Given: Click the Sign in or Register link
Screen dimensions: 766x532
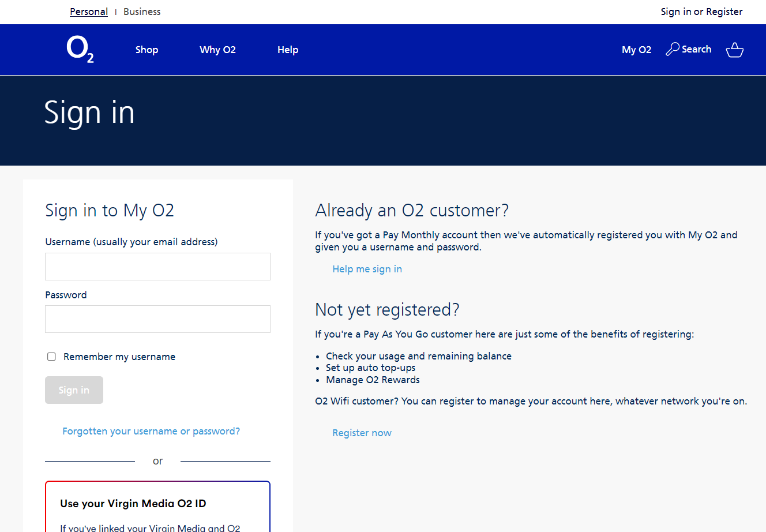Looking at the screenshot, I should pyautogui.click(x=701, y=12).
